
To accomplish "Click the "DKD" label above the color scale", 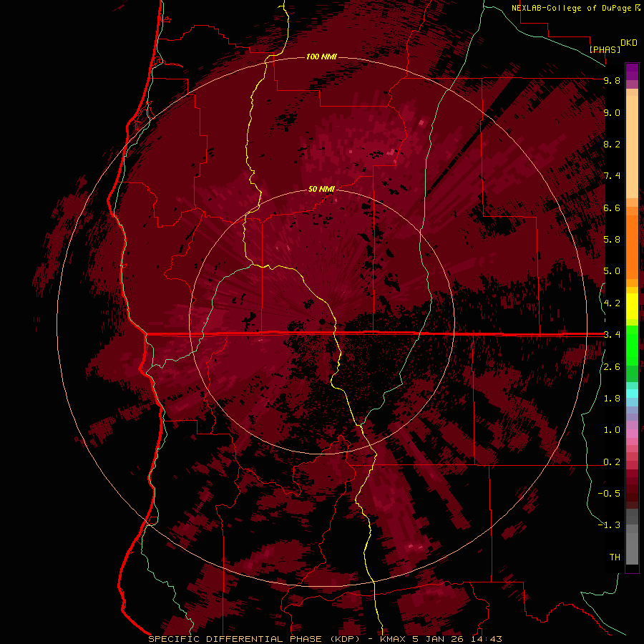I will pyautogui.click(x=629, y=43).
